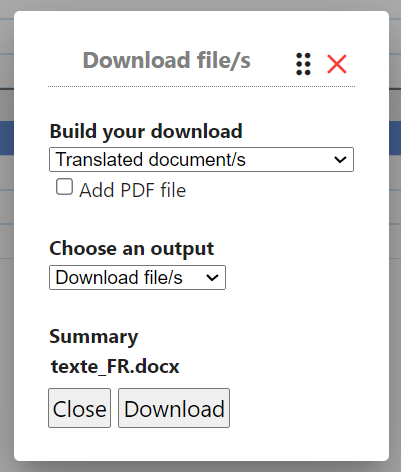Viewport: 401px width, 472px height.
Task: Click dimmed backdrop below the dialog
Action: click(x=200, y=467)
